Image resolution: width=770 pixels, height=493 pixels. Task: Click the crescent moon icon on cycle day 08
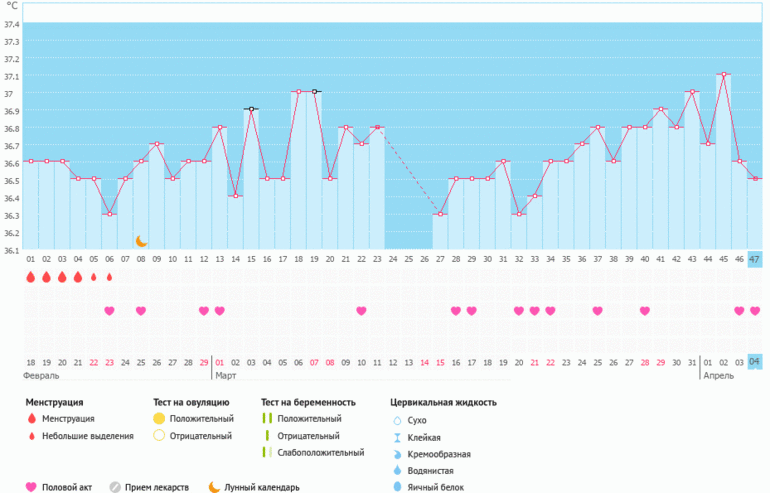click(141, 241)
